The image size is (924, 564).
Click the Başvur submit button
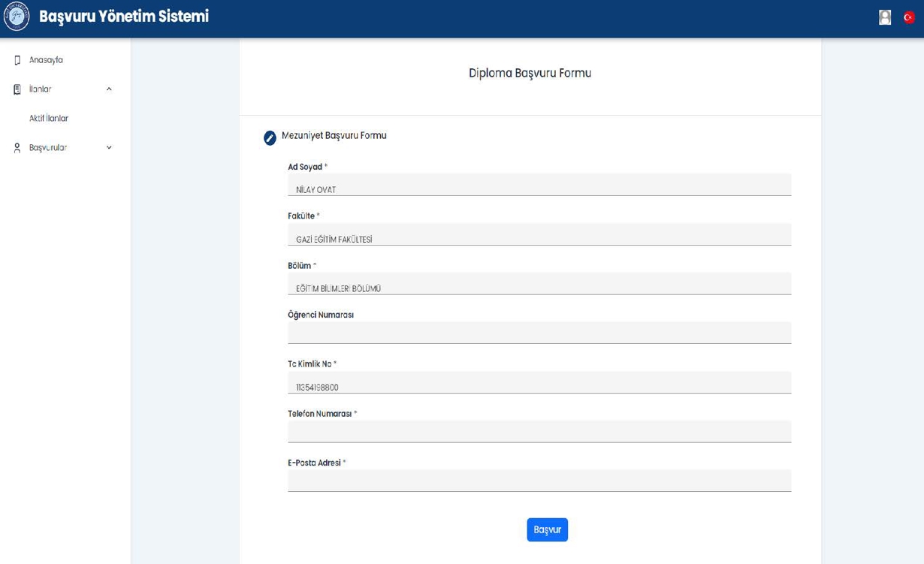(x=547, y=529)
